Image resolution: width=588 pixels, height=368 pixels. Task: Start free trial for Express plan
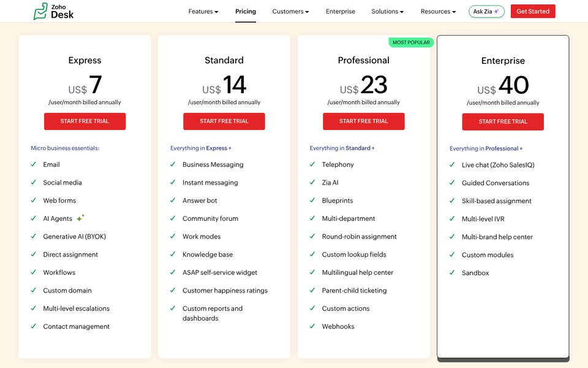(x=85, y=121)
